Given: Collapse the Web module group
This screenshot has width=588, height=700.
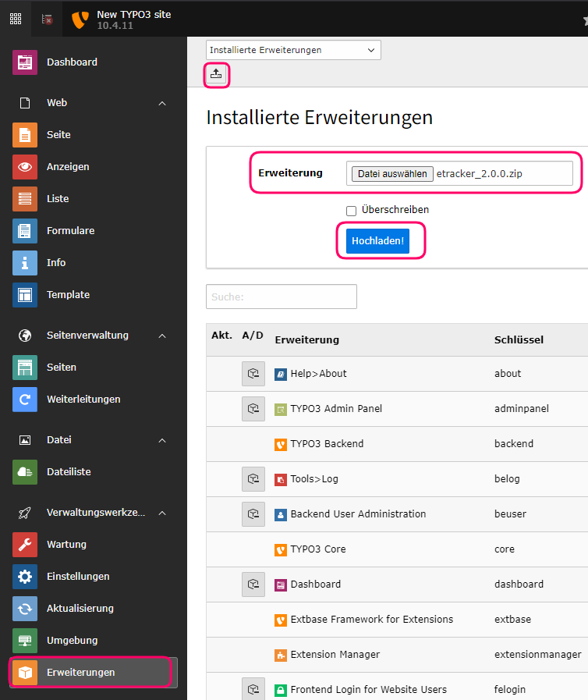Looking at the screenshot, I should [162, 103].
